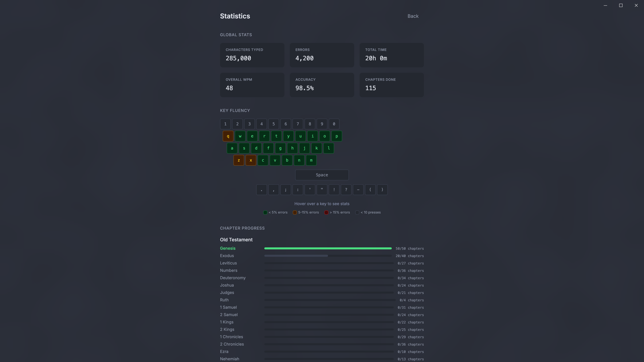Click the 'm' key tile
The image size is (644, 362).
tap(311, 160)
